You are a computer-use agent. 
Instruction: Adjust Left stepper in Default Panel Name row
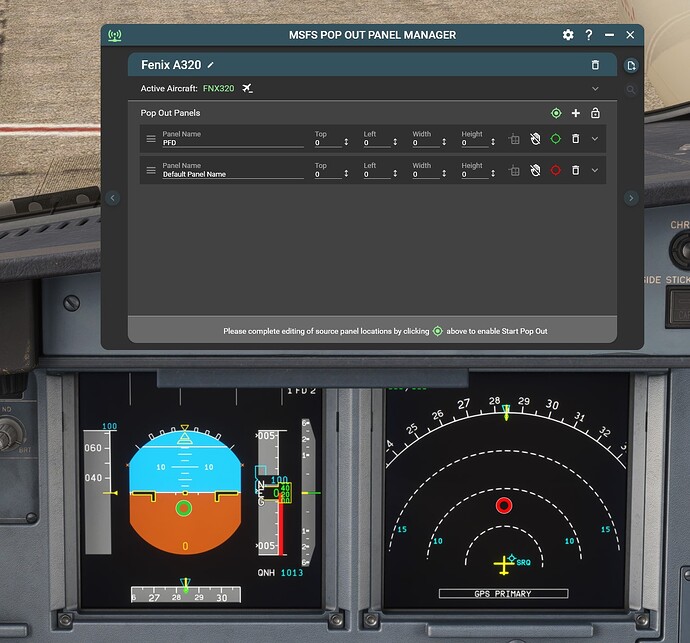click(395, 173)
